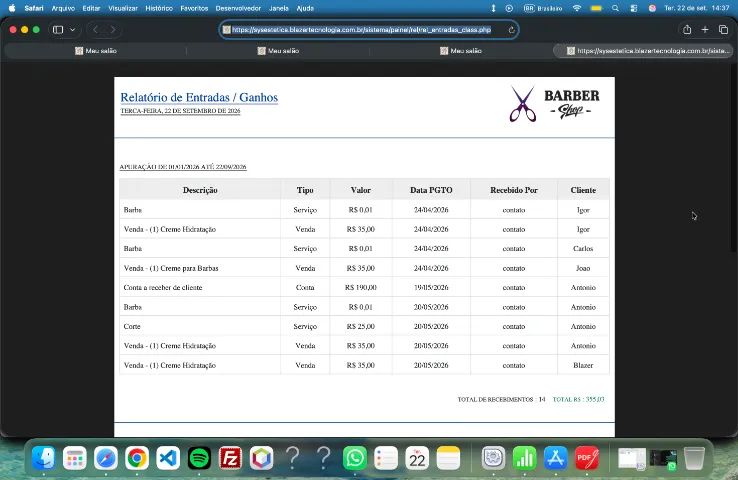Show the tab overview
This screenshot has width=738, height=480.
pos(723,30)
